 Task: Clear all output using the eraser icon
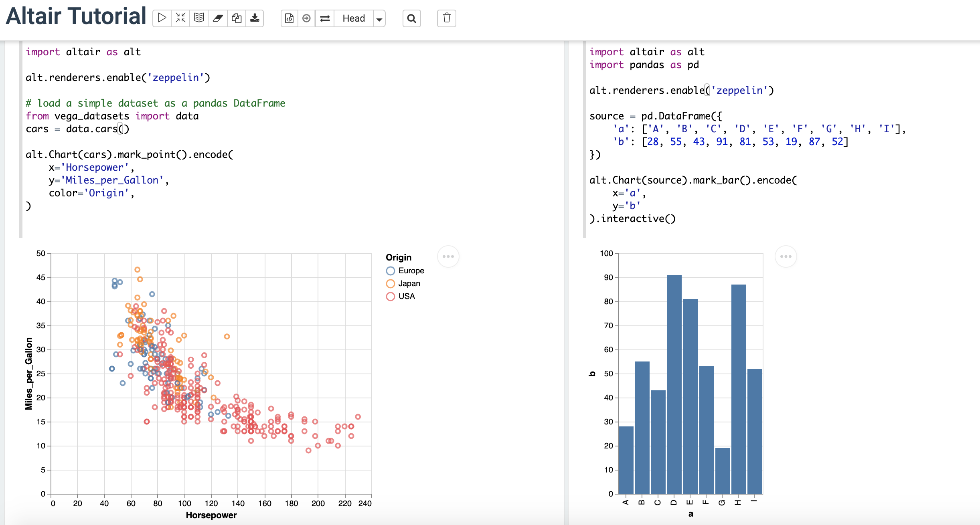point(218,18)
